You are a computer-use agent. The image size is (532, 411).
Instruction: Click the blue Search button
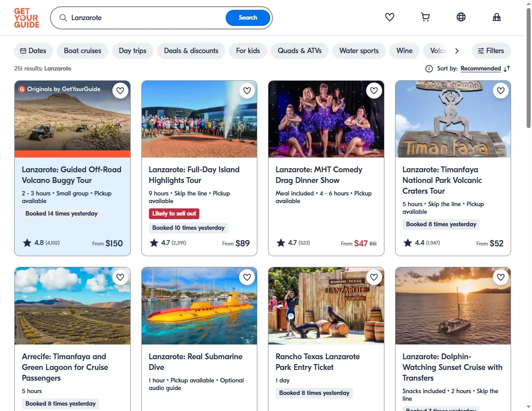[247, 18]
